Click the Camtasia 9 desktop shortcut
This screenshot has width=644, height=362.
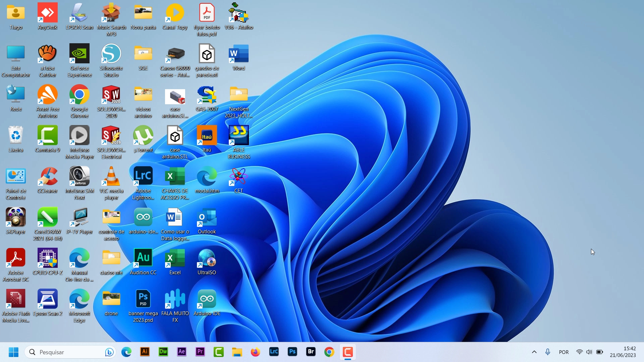(47, 139)
